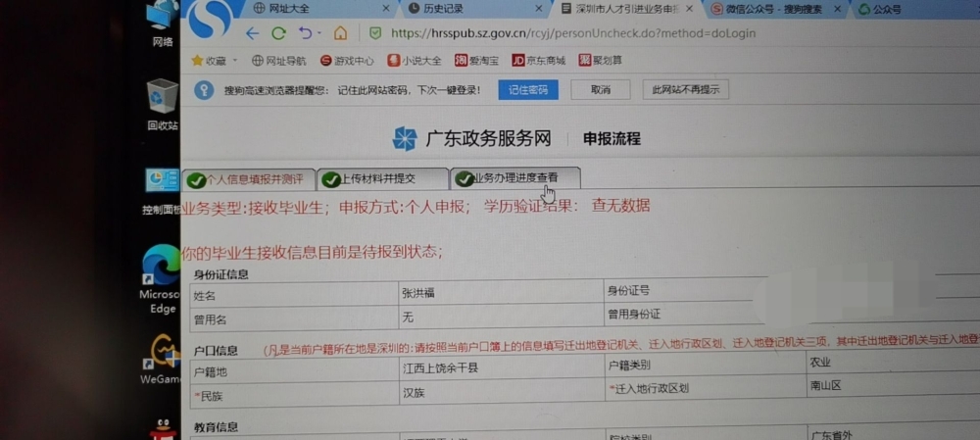Expand the 收藏 dropdown arrow
Image resolution: width=980 pixels, height=440 pixels.
[235, 61]
